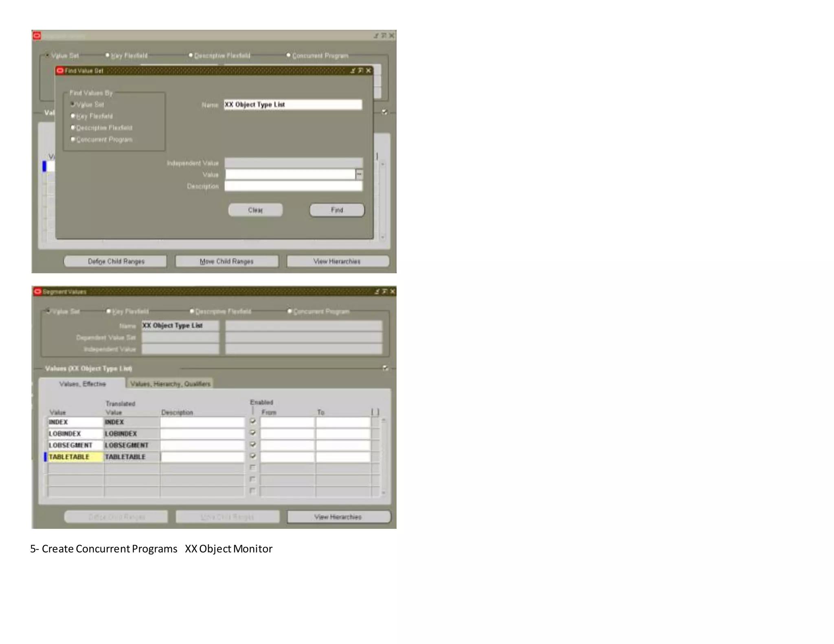
Task: Switch to the Values, Hierarchy, Qualifiers tab
Action: 170,383
